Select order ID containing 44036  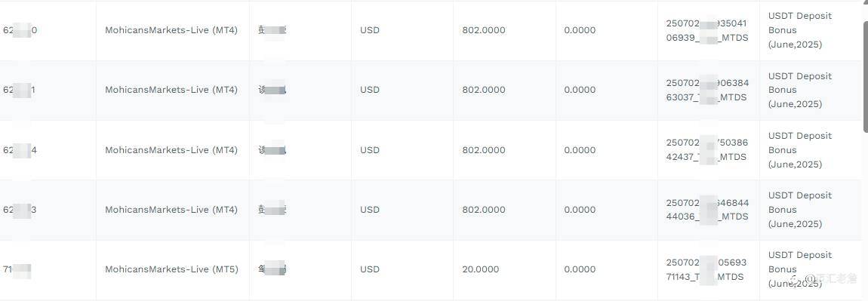tap(707, 210)
